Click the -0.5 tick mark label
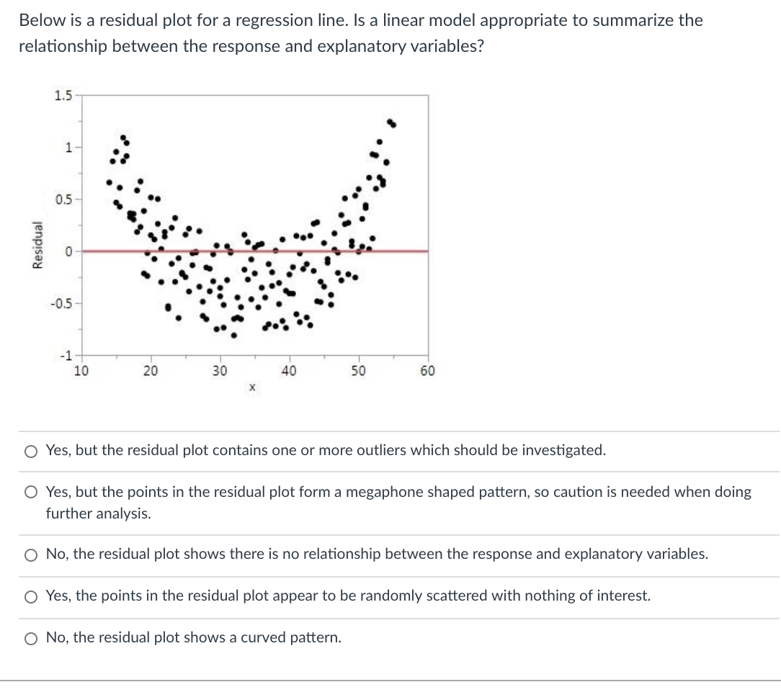 pos(61,302)
